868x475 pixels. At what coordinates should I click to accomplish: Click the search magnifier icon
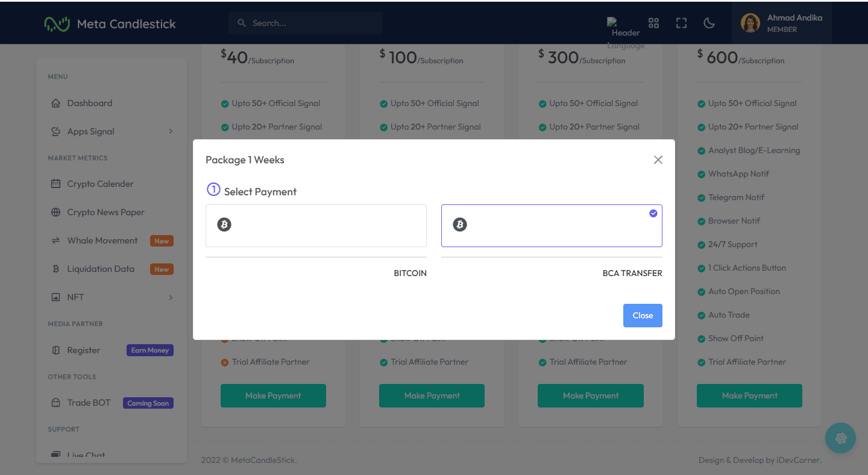(x=242, y=23)
